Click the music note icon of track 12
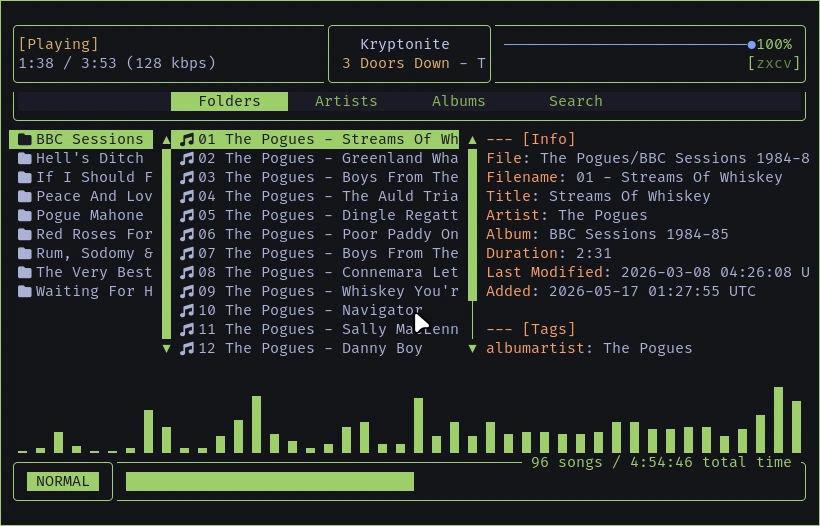The height and width of the screenshot is (526, 820). (187, 348)
